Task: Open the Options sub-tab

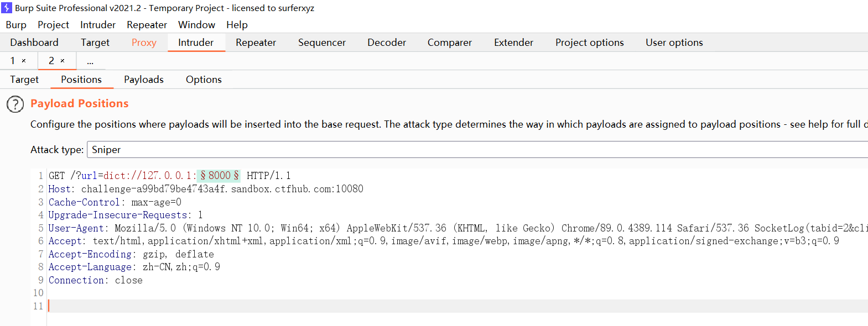Action: [204, 80]
